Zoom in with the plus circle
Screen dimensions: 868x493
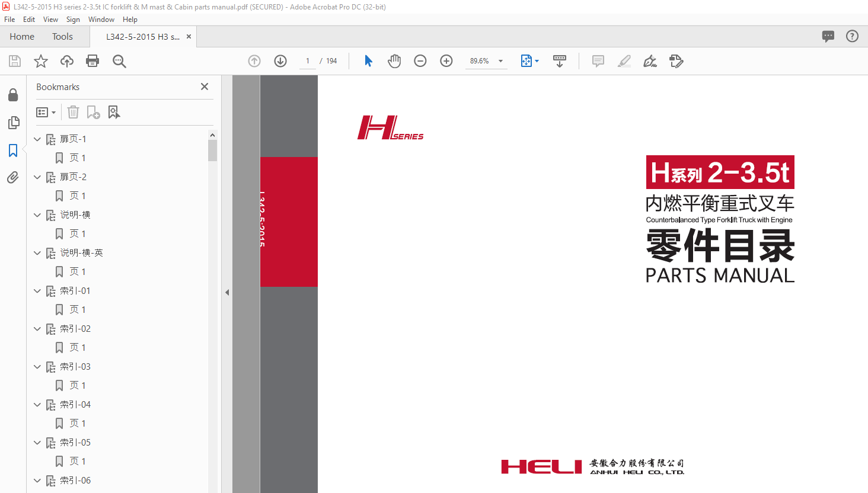(x=446, y=61)
